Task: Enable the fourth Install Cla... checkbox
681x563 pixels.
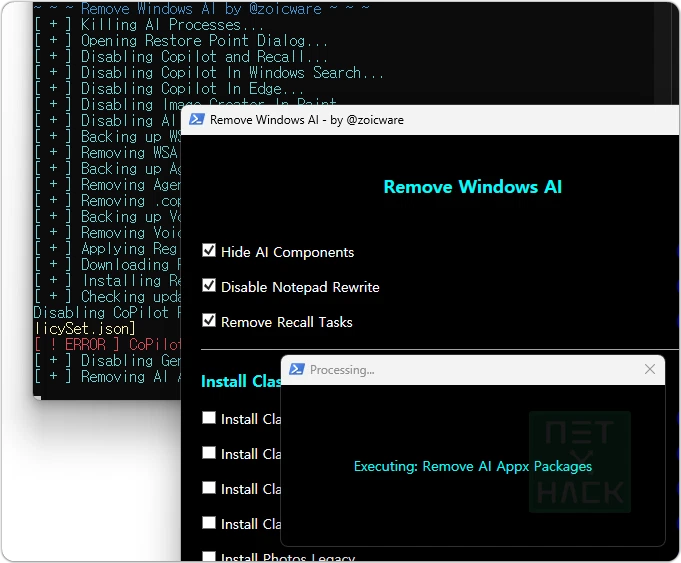Action: (209, 523)
